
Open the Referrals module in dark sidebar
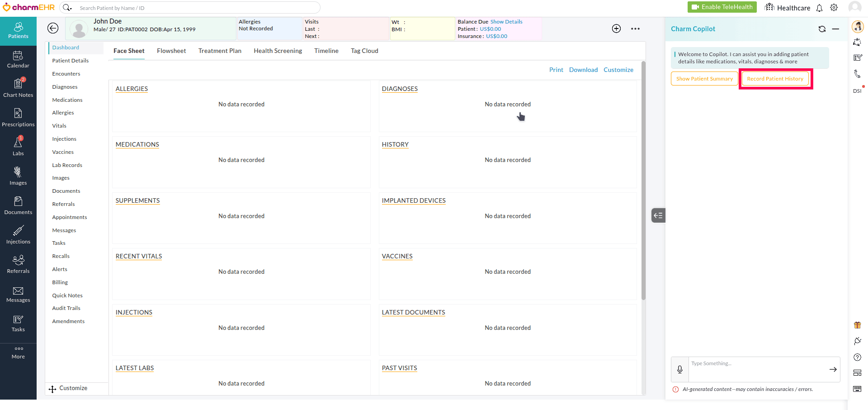(x=18, y=265)
